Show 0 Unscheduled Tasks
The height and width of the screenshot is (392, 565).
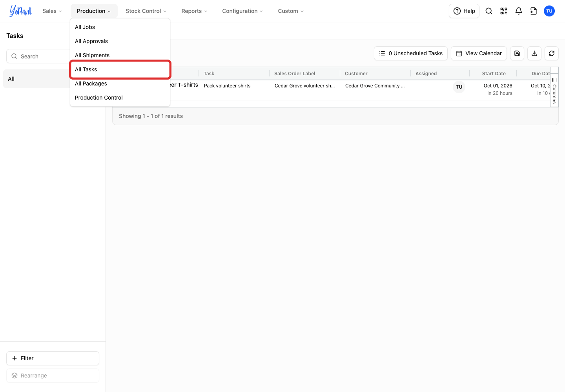[411, 53]
